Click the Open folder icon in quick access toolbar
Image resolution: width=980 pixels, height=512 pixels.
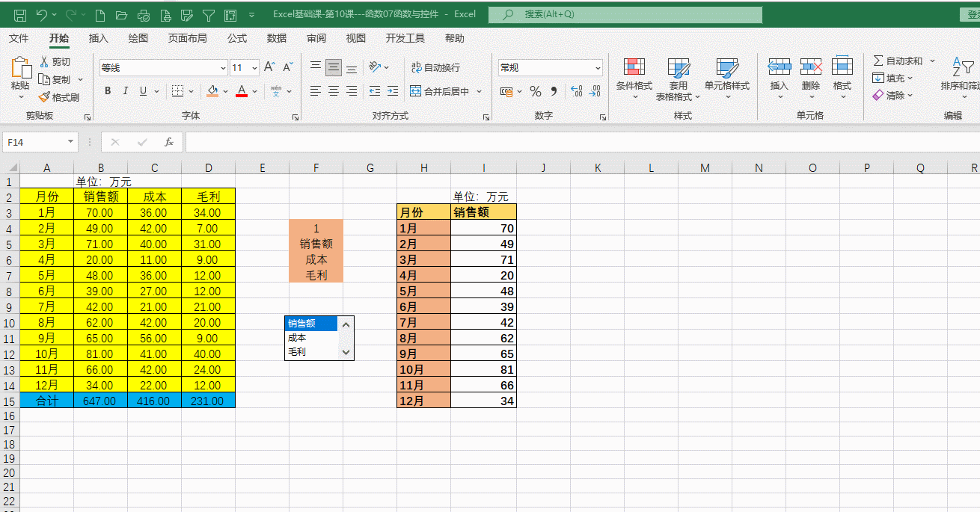click(122, 14)
